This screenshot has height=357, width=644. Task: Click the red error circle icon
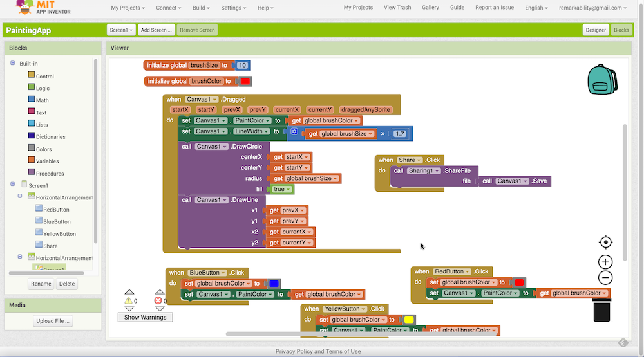coord(158,300)
